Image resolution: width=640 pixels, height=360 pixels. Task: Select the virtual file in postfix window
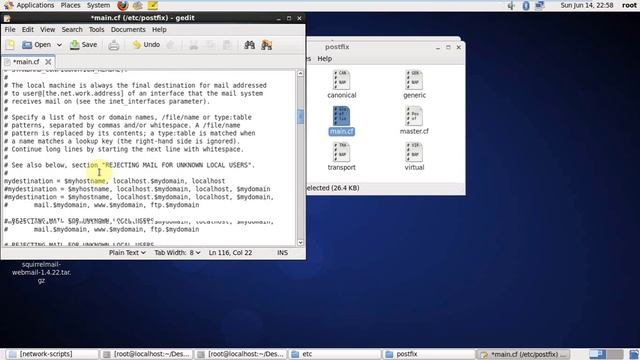pos(414,156)
